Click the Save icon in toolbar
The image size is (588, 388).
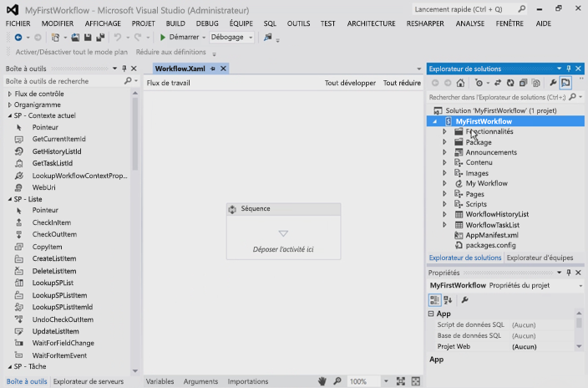click(88, 37)
